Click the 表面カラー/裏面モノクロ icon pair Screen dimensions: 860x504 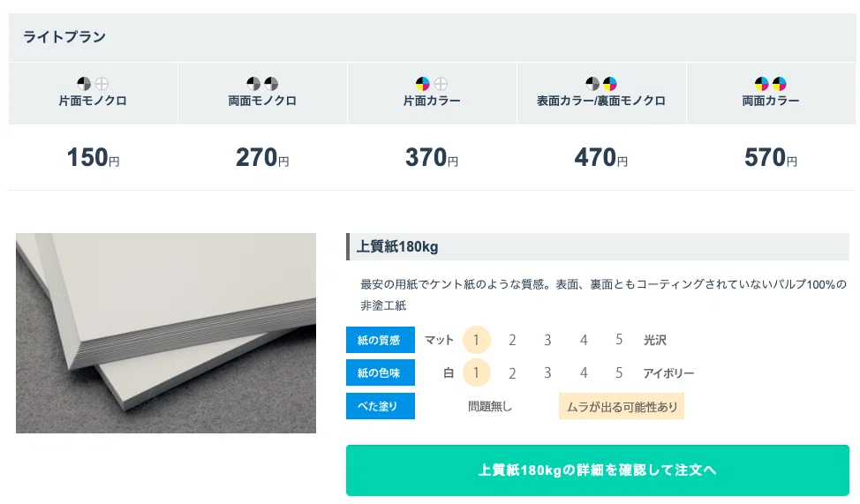pyautogui.click(x=601, y=84)
